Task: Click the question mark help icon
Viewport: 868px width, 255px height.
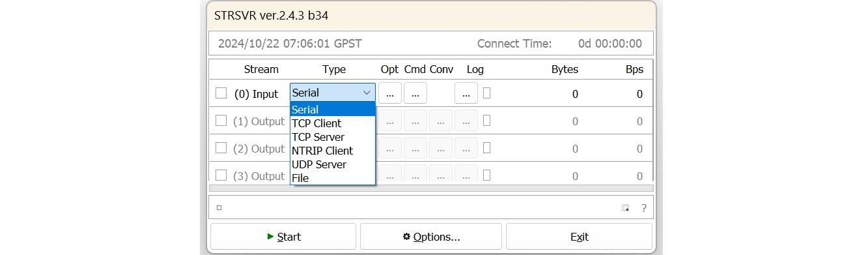Action: (643, 208)
